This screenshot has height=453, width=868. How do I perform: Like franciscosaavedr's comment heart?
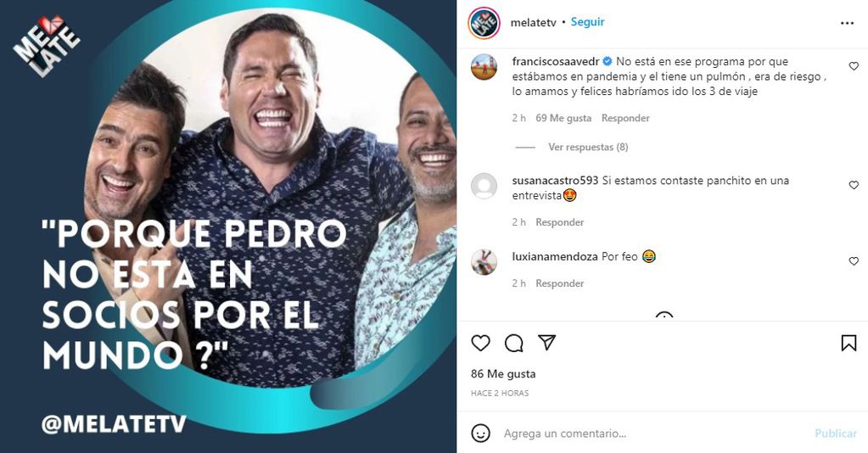click(854, 66)
